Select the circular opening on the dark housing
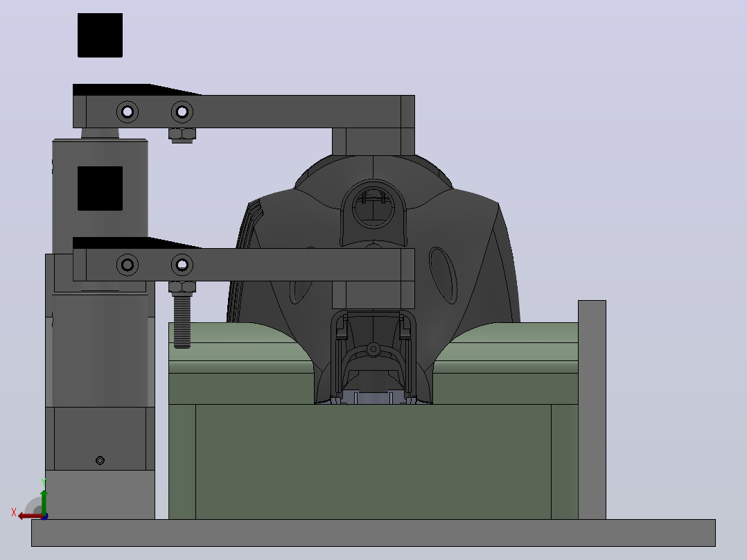This screenshot has height=560, width=747. 373,208
